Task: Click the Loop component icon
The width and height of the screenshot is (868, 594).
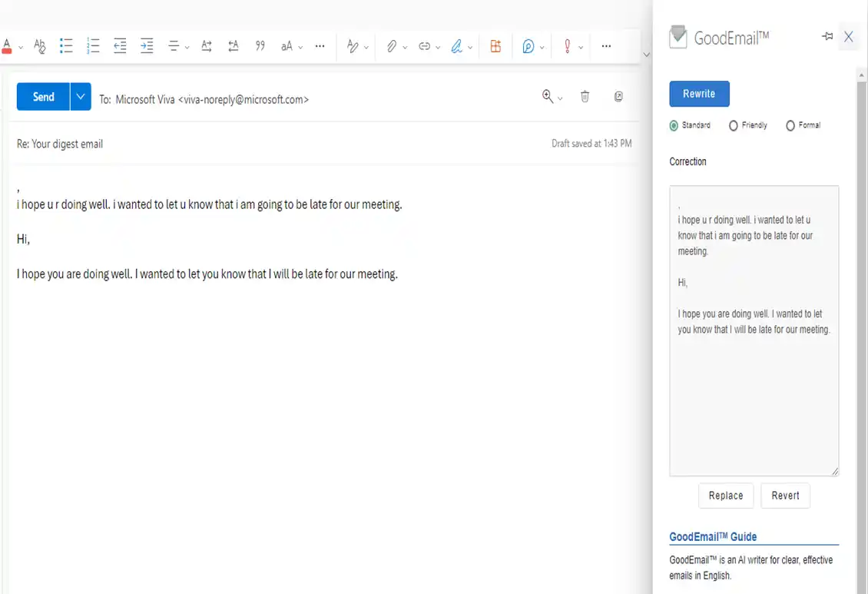Action: pos(528,46)
